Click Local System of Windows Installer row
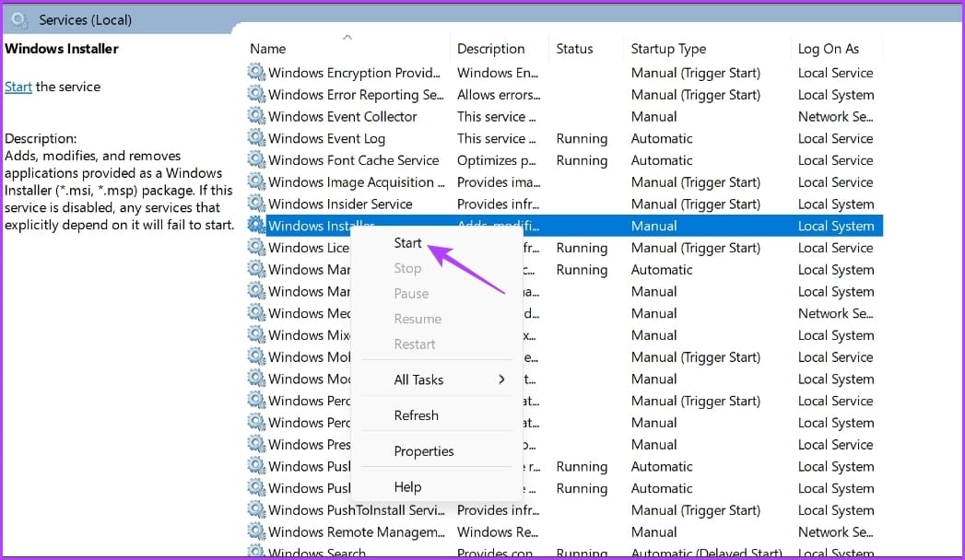The height and width of the screenshot is (560, 965). coord(836,226)
